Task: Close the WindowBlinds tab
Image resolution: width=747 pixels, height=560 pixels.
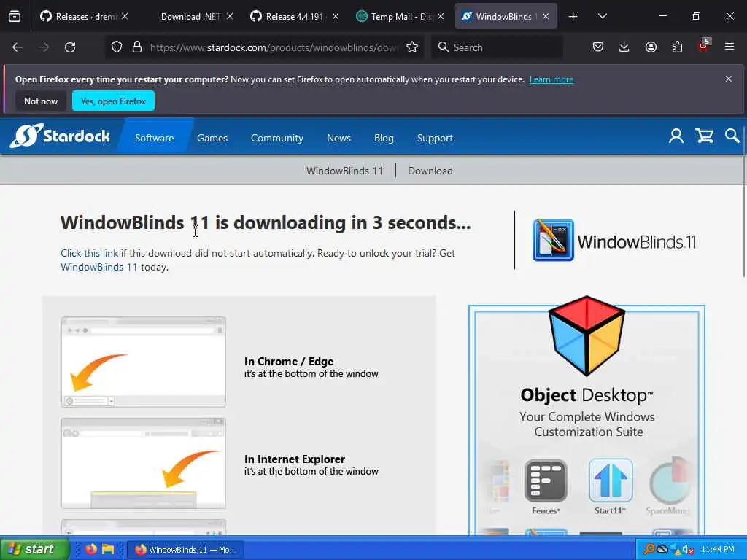Action: (x=546, y=17)
